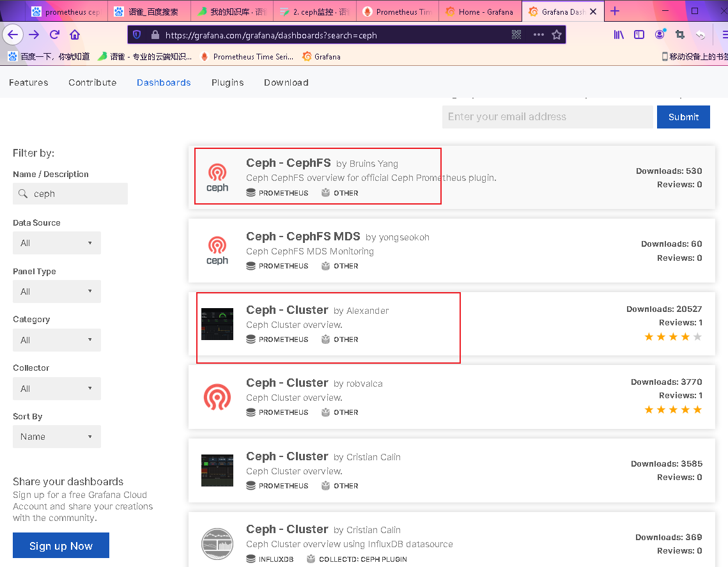Open a new tab with plus icon
Viewport: 728px width, 567px height.
point(615,11)
